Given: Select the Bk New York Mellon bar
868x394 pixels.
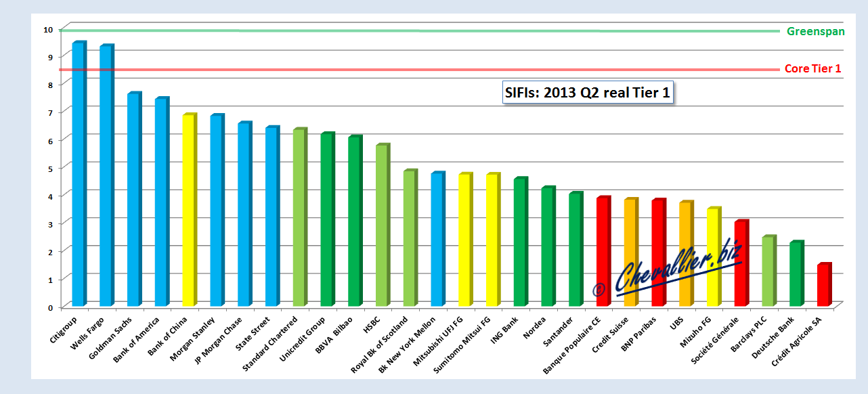Looking at the screenshot, I should [x=438, y=240].
